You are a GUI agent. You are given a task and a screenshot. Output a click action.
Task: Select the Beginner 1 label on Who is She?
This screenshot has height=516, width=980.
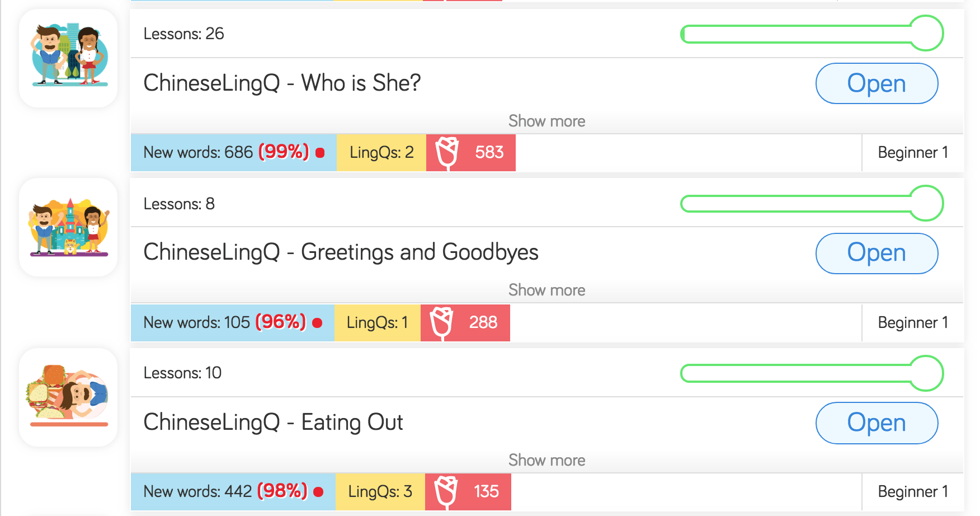pyautogui.click(x=913, y=152)
